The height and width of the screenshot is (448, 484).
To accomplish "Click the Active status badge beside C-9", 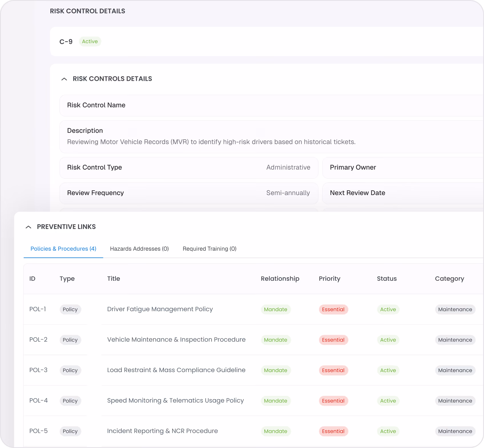I will point(90,41).
